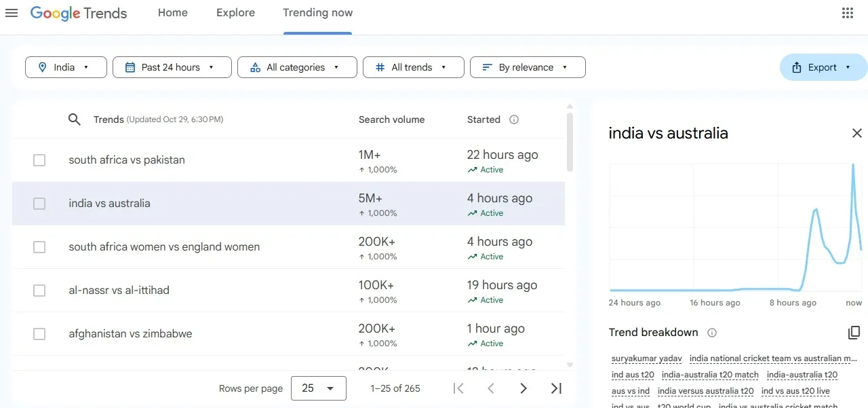Image resolution: width=868 pixels, height=408 pixels.
Task: Click the Export button
Action: (823, 67)
